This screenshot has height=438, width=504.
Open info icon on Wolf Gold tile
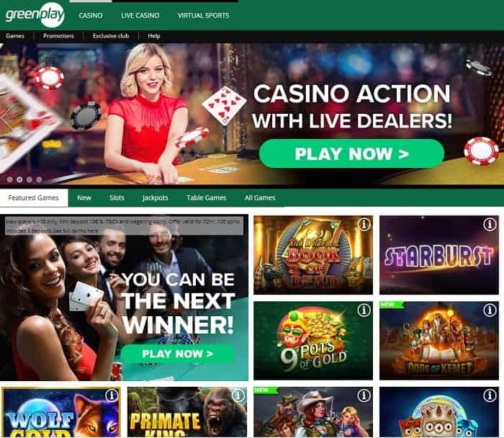112,395
